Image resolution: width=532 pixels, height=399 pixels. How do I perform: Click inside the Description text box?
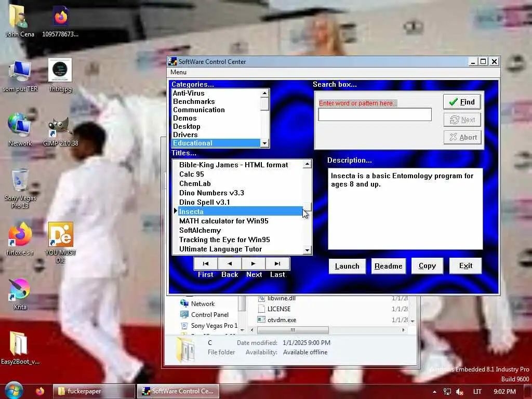[405, 209]
